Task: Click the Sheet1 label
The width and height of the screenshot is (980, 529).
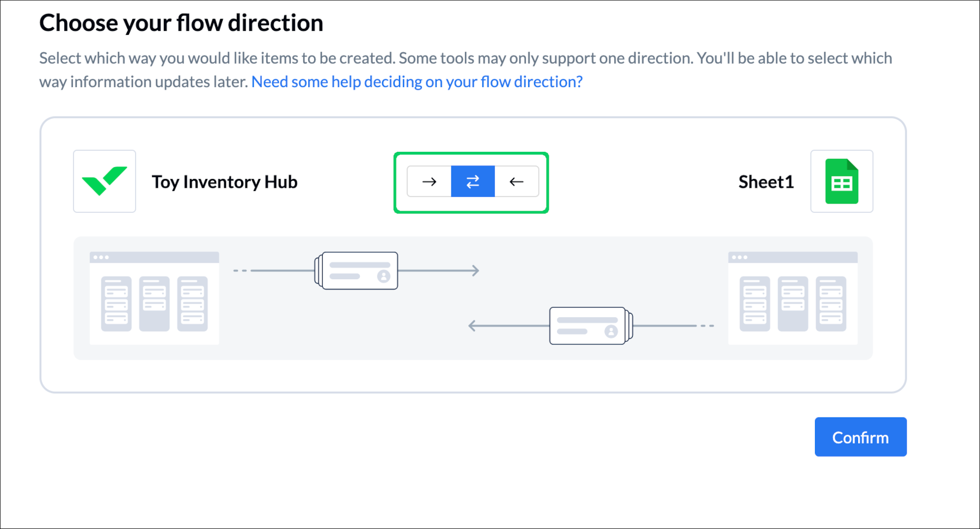Action: click(766, 182)
